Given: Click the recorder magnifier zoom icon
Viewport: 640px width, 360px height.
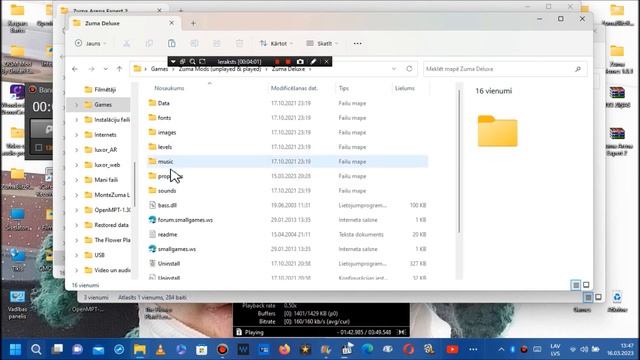Looking at the screenshot, I should [192, 62].
